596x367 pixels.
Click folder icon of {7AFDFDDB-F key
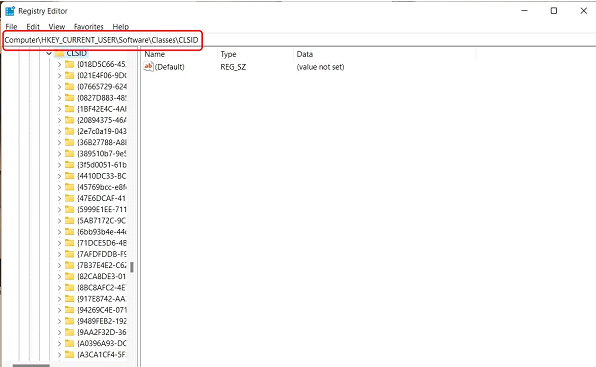(70, 254)
